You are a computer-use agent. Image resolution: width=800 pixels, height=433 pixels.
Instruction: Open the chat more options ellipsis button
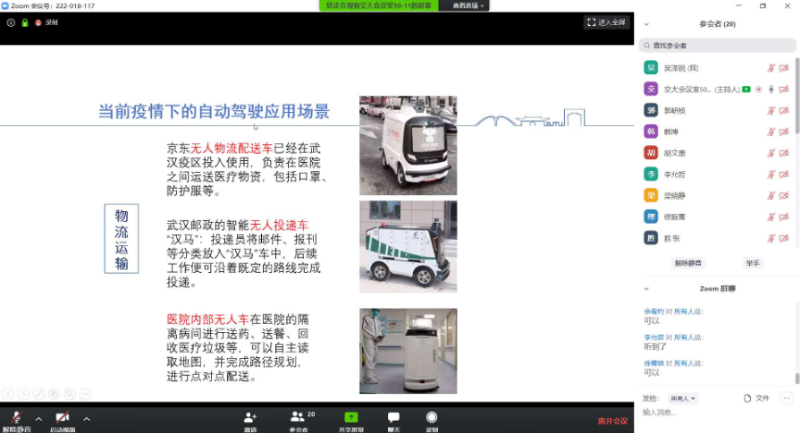786,398
